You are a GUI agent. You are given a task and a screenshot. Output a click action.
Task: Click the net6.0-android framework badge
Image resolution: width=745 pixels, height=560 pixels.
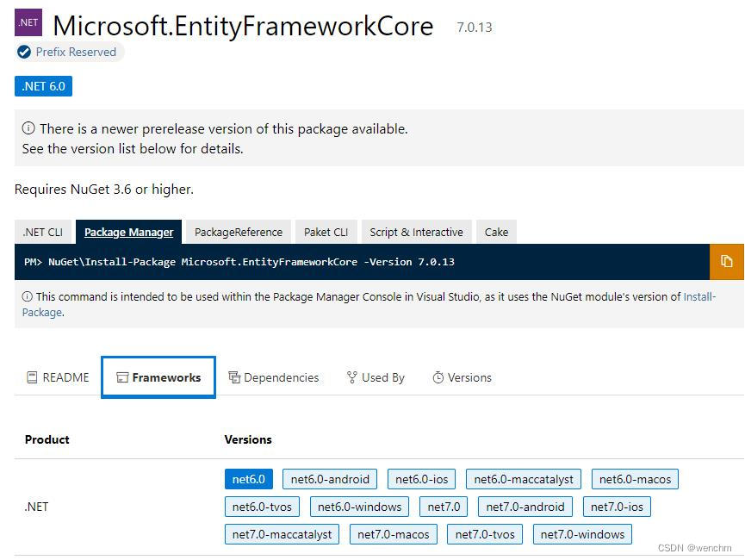330,479
